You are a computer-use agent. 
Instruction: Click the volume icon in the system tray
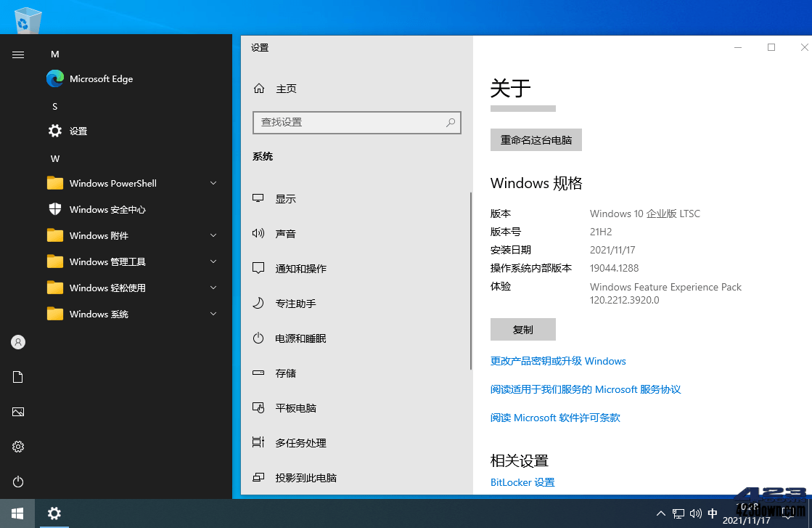(x=695, y=513)
